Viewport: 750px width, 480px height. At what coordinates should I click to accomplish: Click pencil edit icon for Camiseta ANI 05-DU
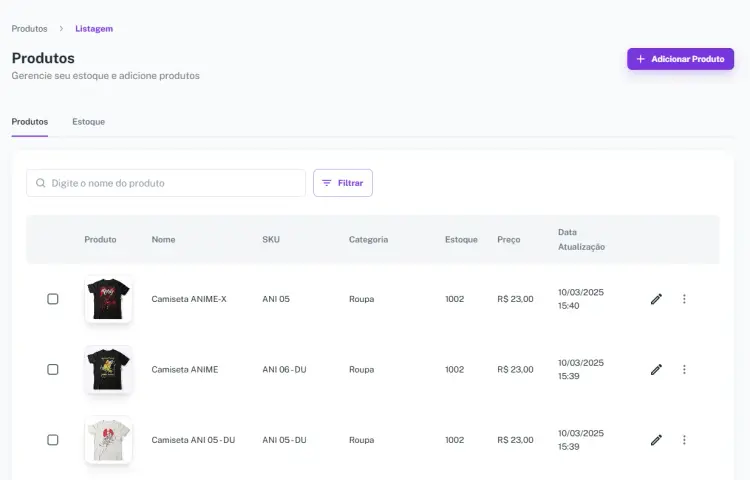pyautogui.click(x=656, y=440)
